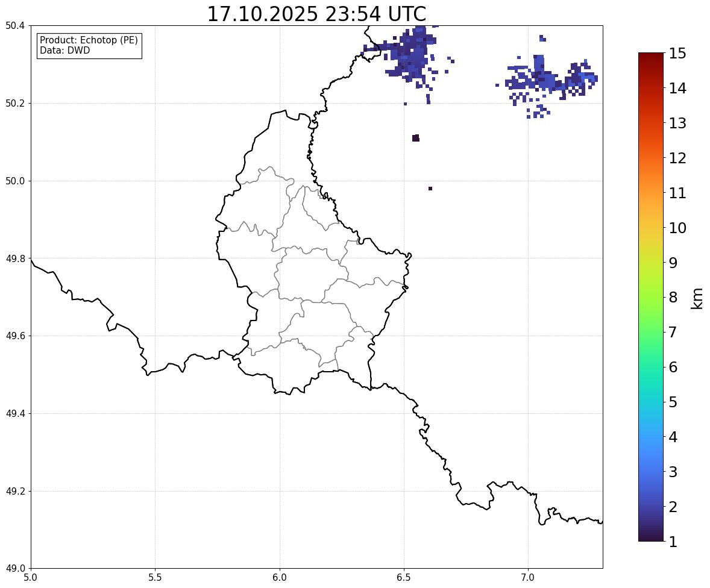Click the 50.2 latitude axis label

point(14,103)
